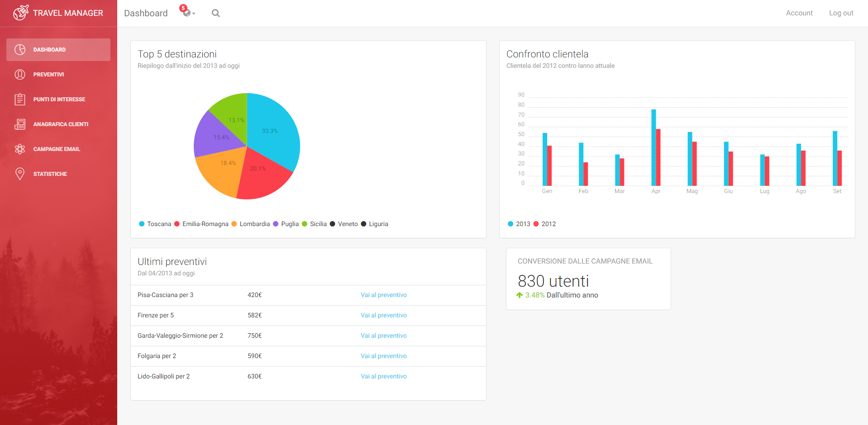
Task: Click the Campagne Email atom icon
Action: tap(20, 149)
